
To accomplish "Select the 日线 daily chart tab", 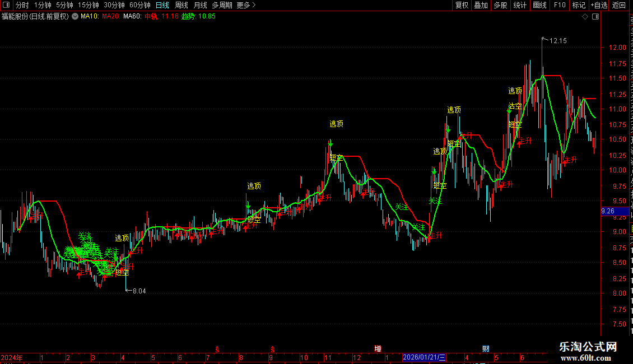I will (x=162, y=5).
